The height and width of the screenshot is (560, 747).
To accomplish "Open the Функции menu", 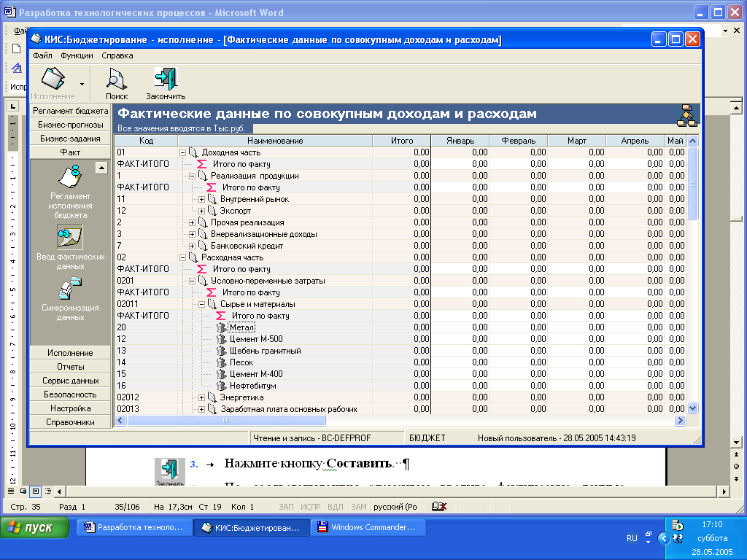I will click(77, 55).
